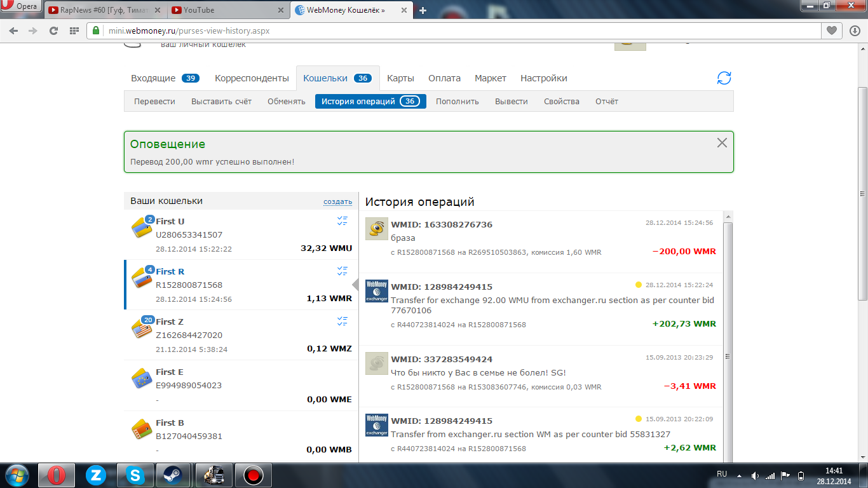Select the First E wallet icon
This screenshot has width=868, height=488.
(142, 379)
